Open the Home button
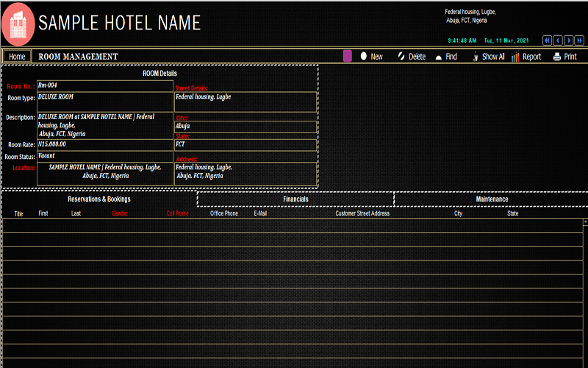Image resolution: width=588 pixels, height=368 pixels. coord(17,57)
